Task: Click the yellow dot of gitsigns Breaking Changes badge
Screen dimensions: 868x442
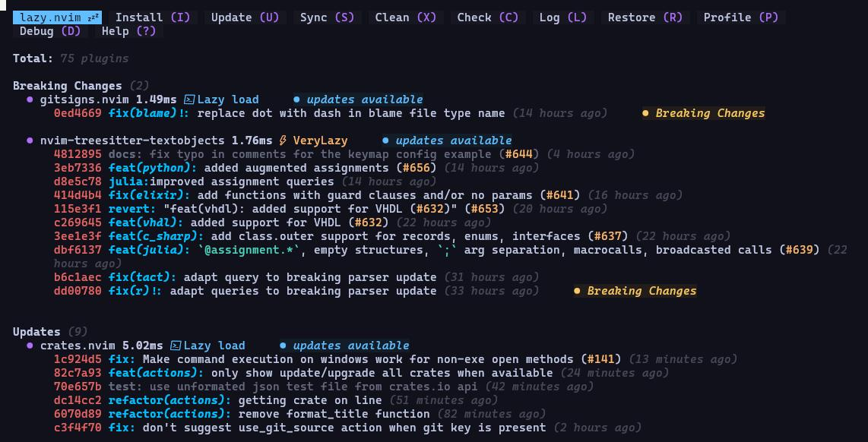Action: click(645, 113)
